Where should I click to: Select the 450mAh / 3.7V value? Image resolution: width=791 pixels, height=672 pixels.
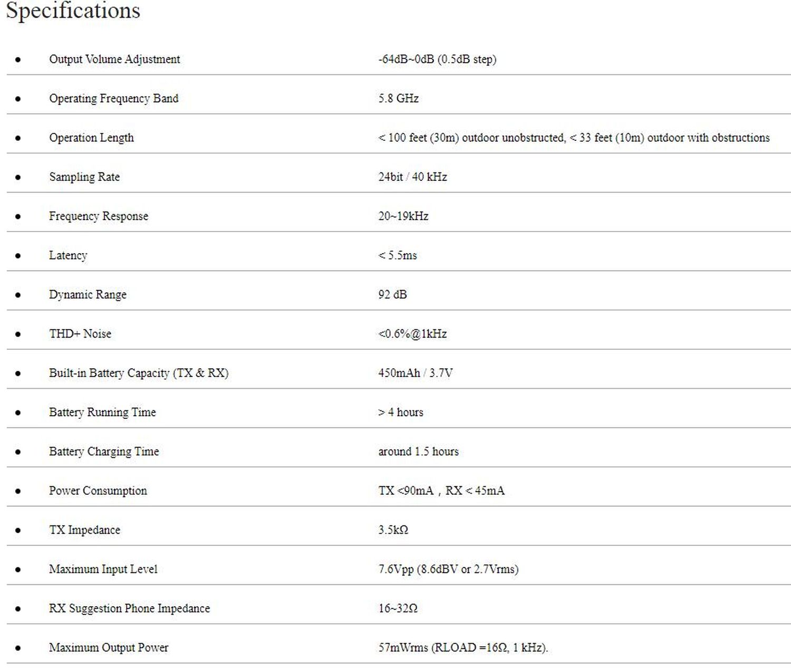pyautogui.click(x=415, y=373)
